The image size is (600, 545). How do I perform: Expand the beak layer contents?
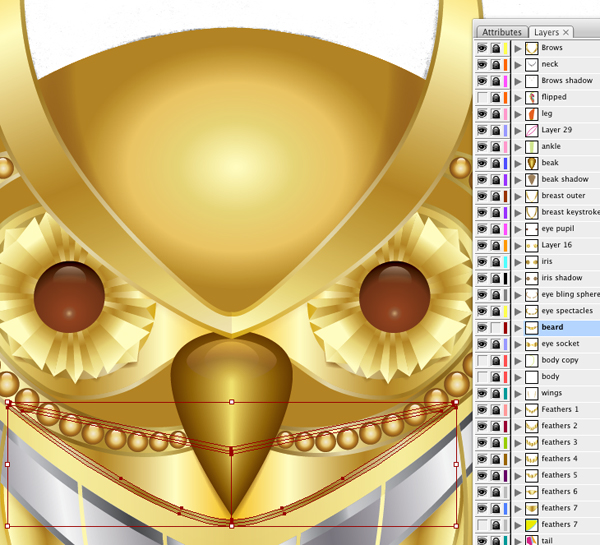pos(518,163)
